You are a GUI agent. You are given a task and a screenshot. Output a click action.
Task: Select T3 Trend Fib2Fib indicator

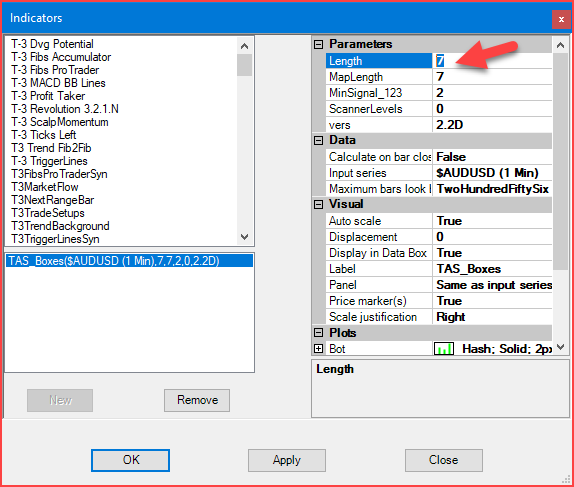[x=51, y=148]
